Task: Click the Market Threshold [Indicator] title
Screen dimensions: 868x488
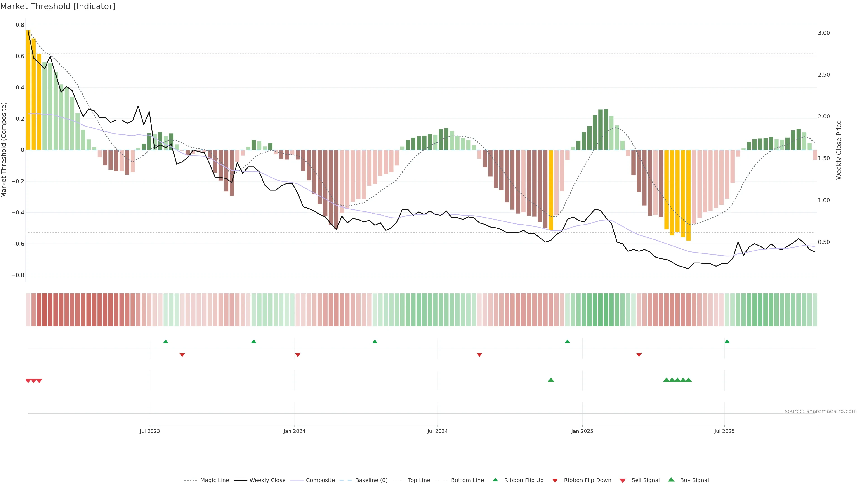Action: [58, 6]
